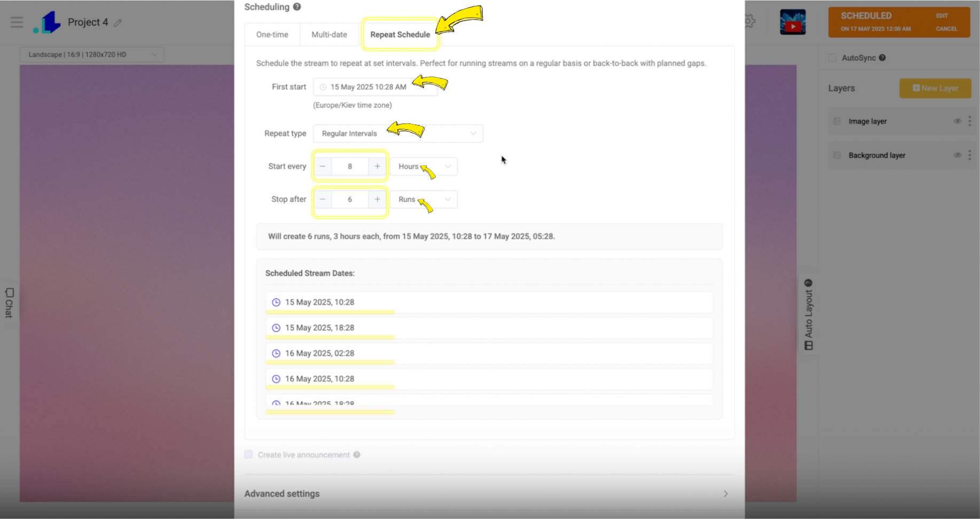The height and width of the screenshot is (519, 980).
Task: Open settings gear icon in top bar
Action: (x=749, y=21)
